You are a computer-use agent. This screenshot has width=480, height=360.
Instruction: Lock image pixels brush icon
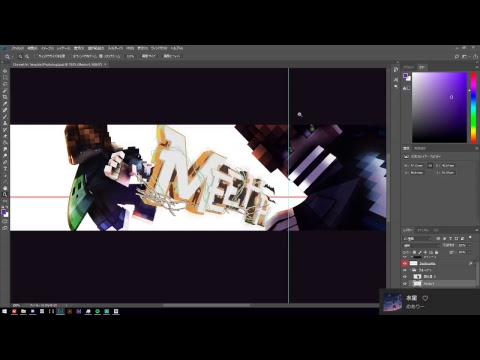(420, 252)
